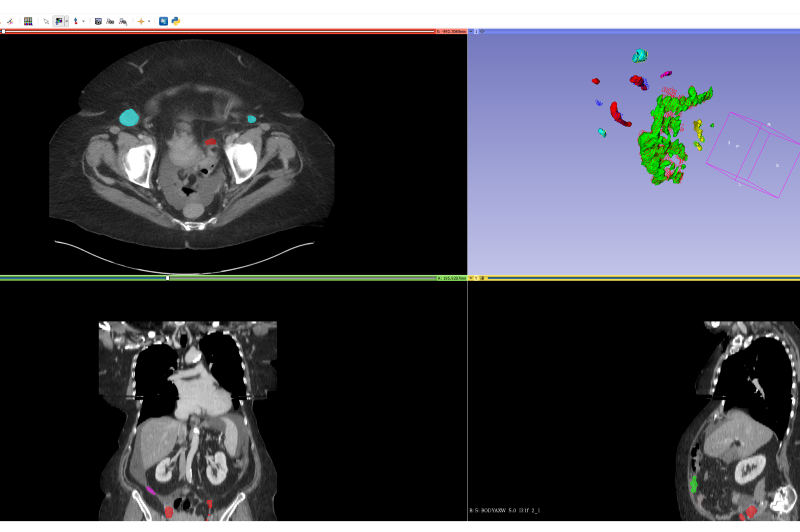
Task: Click the pink ROI box in 3D view
Action: 755,154
